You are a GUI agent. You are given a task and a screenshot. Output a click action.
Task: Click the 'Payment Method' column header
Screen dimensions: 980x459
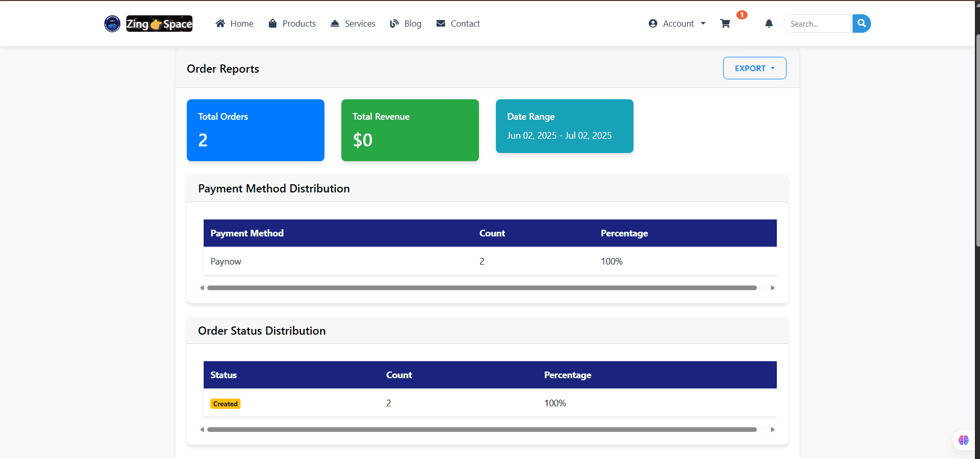coord(247,233)
